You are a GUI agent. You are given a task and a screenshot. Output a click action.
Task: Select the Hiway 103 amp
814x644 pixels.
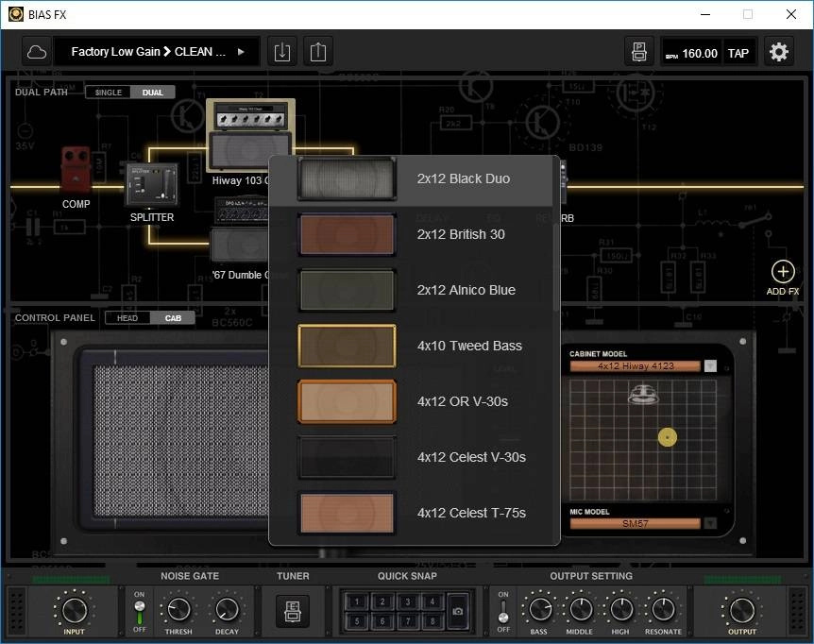pos(251,135)
